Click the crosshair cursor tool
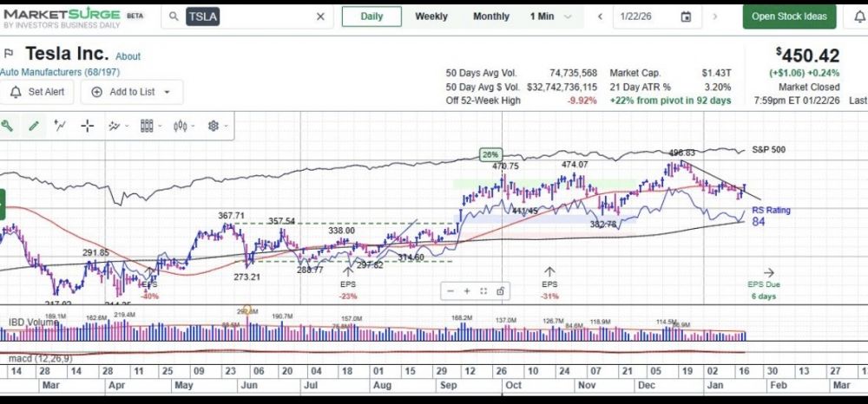 (87, 126)
